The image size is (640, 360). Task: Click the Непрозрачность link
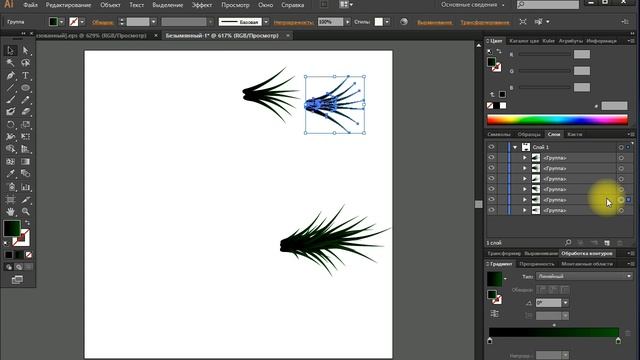coord(293,22)
